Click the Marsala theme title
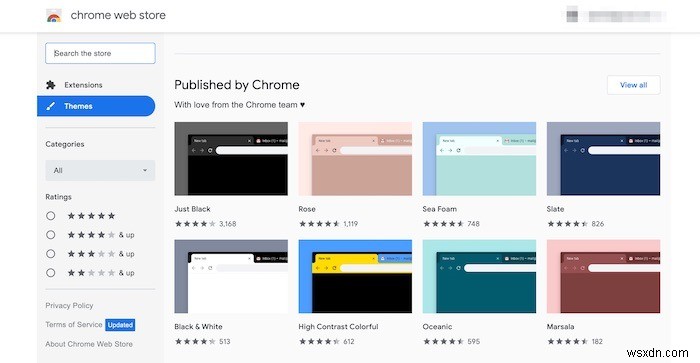Viewport: 700px width, 363px height. click(x=560, y=327)
